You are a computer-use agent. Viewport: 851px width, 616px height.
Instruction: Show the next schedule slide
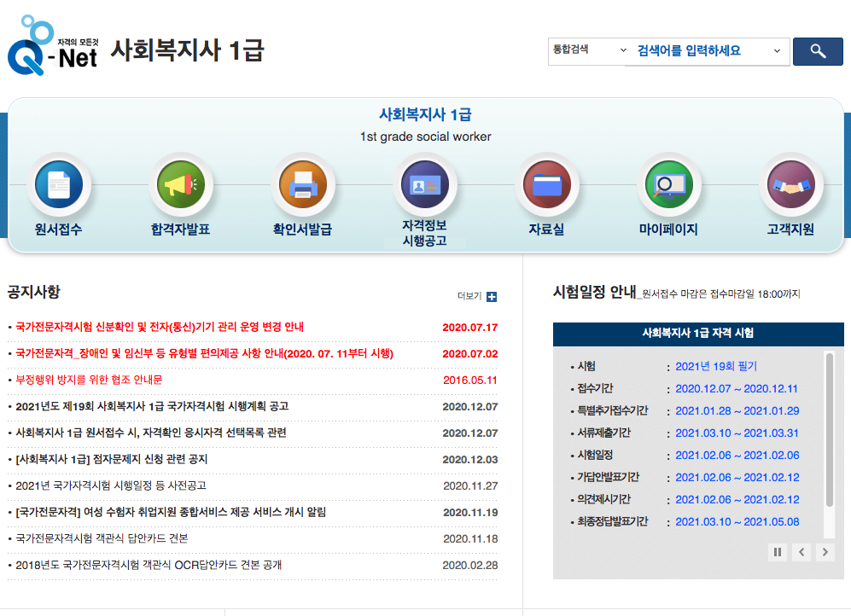point(825,552)
